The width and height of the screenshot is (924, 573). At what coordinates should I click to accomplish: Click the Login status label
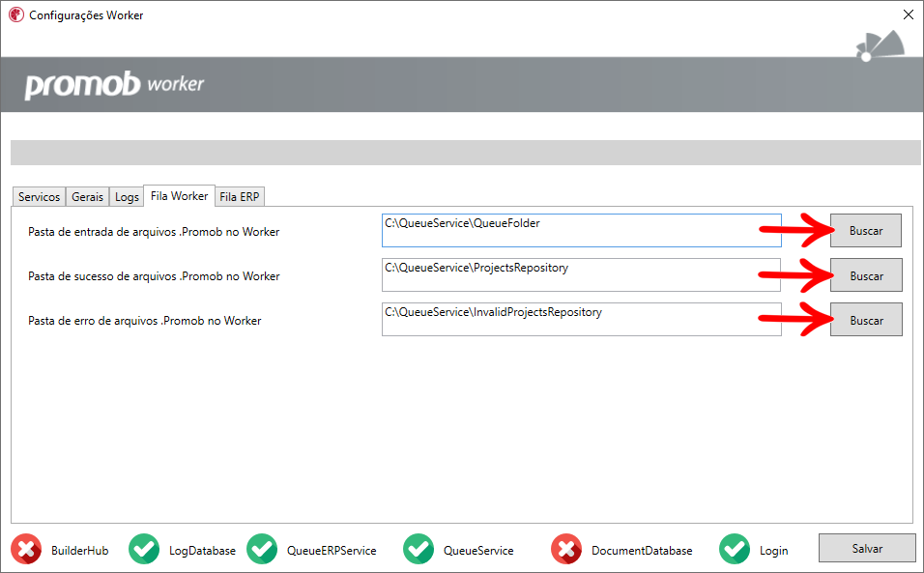[773, 551]
